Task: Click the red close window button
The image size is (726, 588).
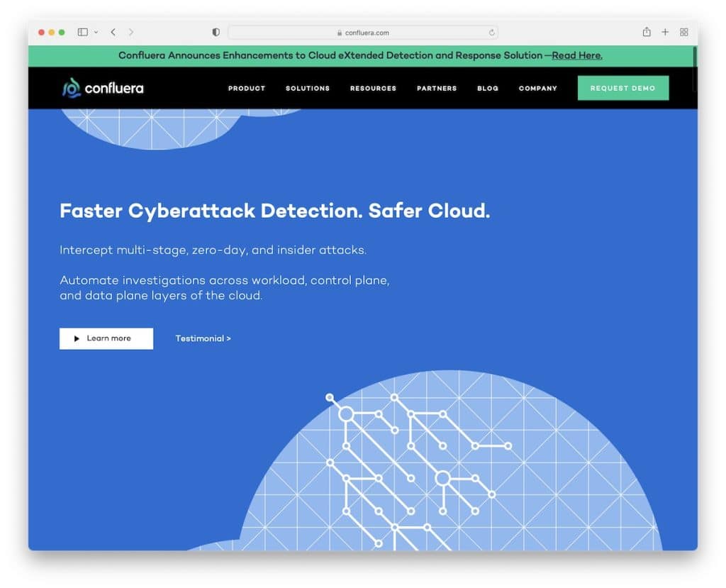Action: [42, 32]
